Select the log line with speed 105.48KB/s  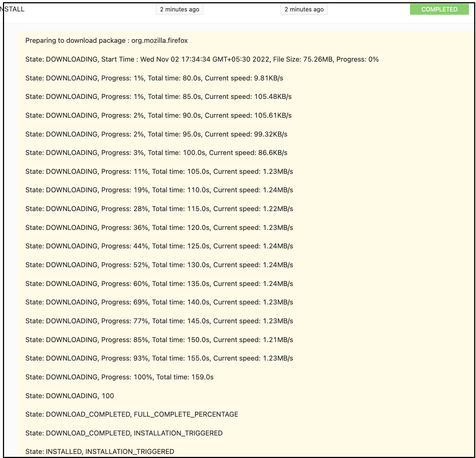point(158,97)
